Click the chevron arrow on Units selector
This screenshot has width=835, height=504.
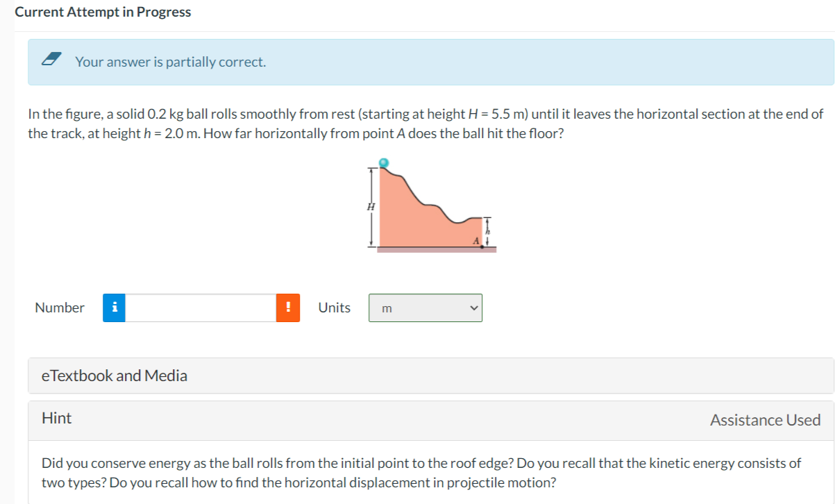point(472,308)
